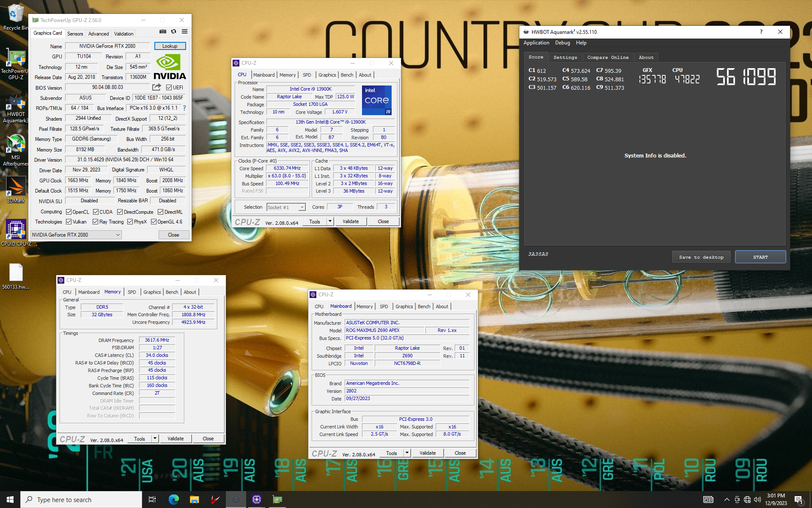Click Close button in GPU-Z

173,235
